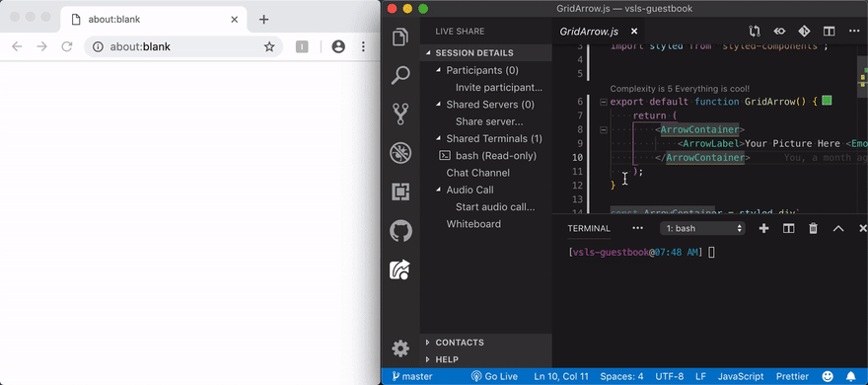868x385 pixels.
Task: Bookmark the page with star icon
Action: pyautogui.click(x=269, y=46)
